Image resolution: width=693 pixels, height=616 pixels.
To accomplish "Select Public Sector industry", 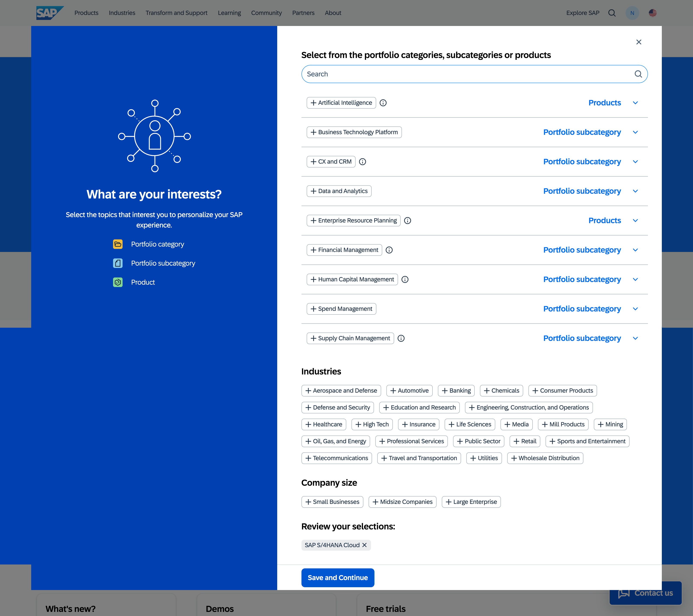I will [x=478, y=442].
